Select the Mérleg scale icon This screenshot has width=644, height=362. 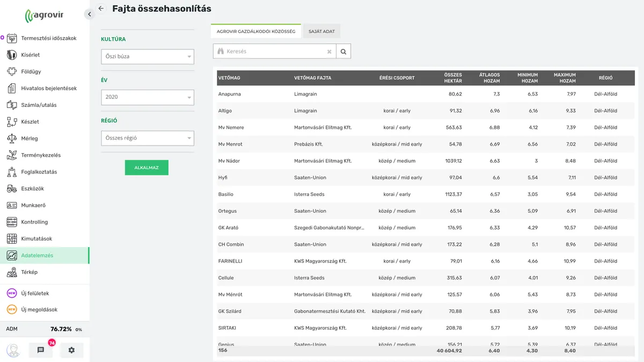12,139
